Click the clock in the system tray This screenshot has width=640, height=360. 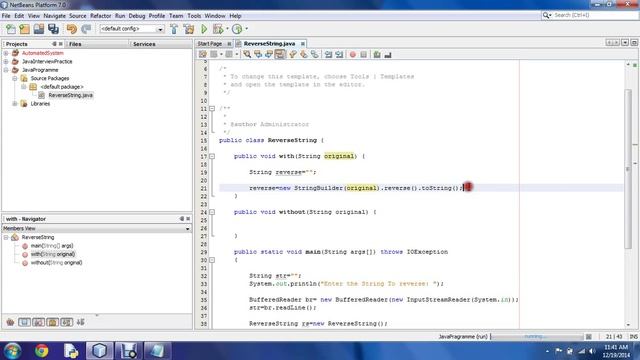tap(616, 351)
